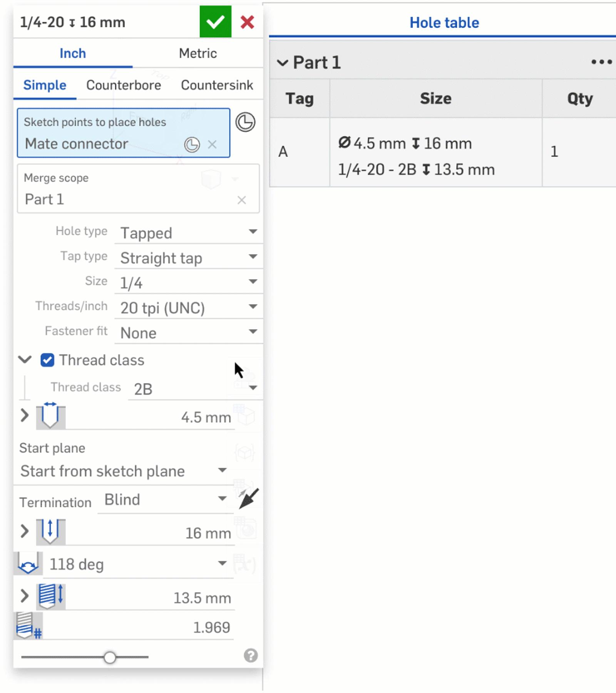Confirm the hole feature with green checkmark

pyautogui.click(x=215, y=22)
